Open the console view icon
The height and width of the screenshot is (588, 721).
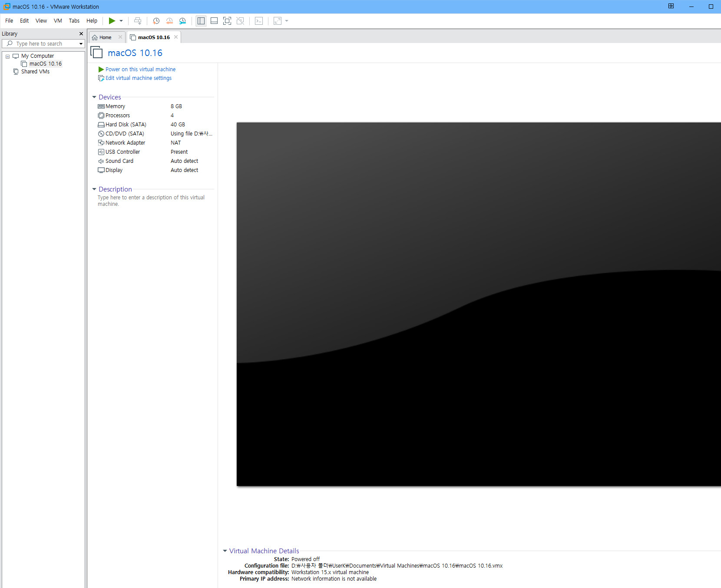tap(259, 21)
